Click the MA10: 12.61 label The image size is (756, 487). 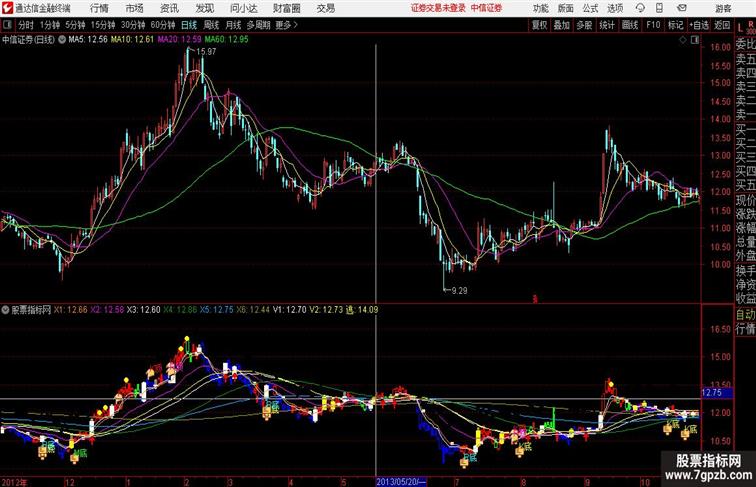[x=132, y=40]
